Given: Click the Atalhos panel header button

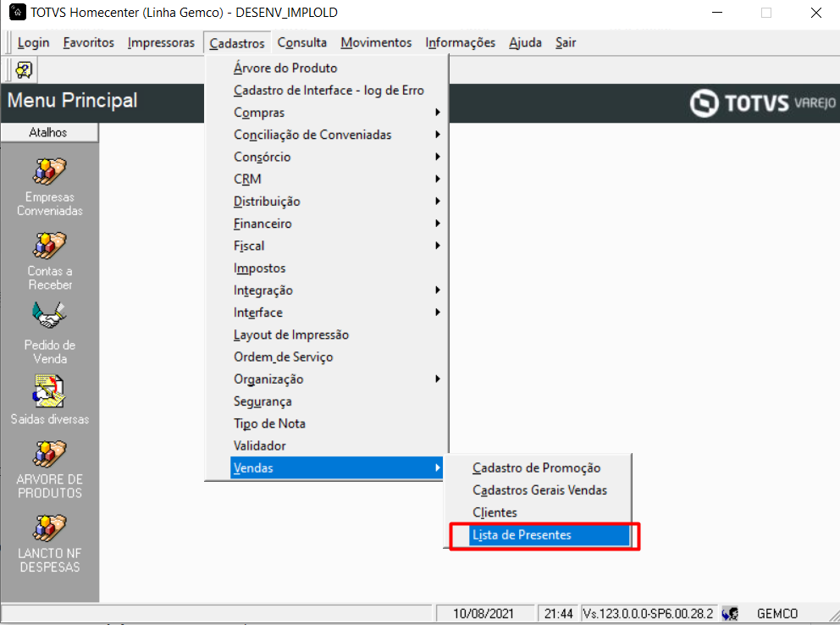Looking at the screenshot, I should (x=49, y=132).
